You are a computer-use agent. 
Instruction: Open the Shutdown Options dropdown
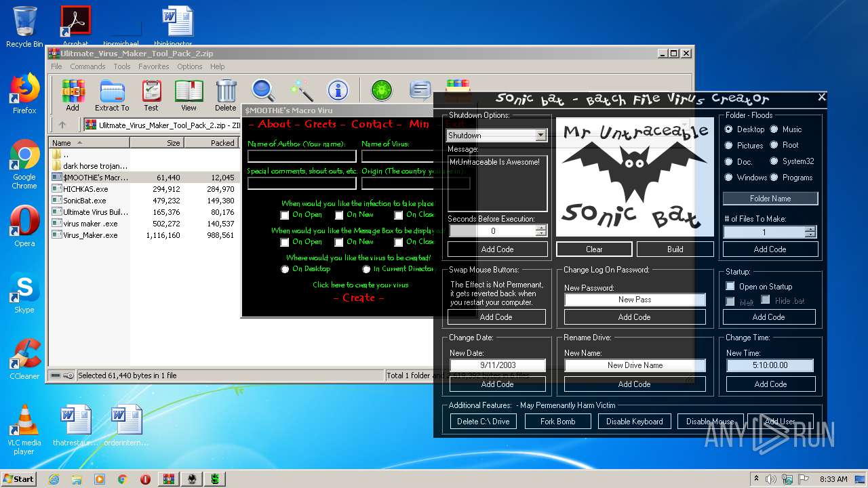pyautogui.click(x=540, y=135)
